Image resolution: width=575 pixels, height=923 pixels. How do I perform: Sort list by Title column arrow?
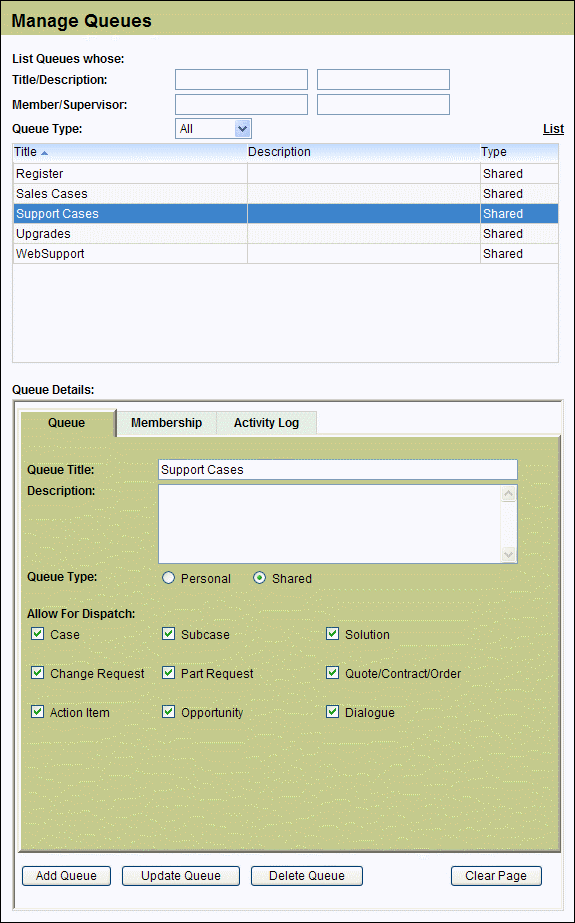point(45,152)
